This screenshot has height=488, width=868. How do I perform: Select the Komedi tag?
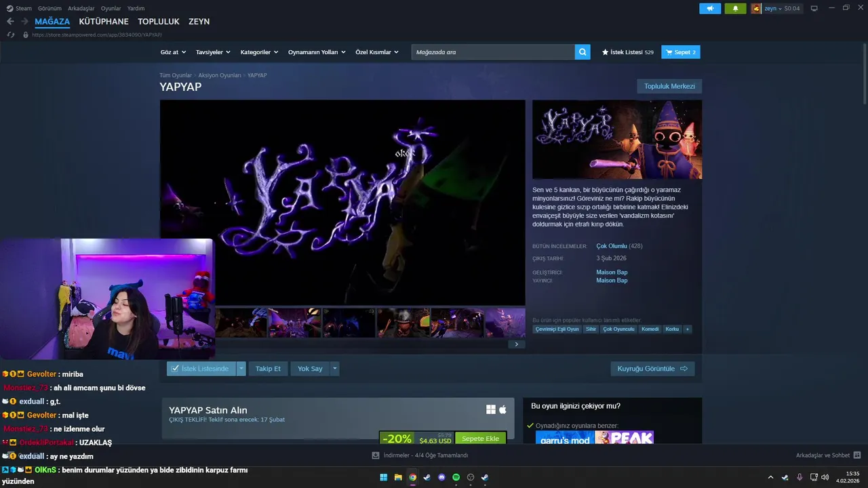(x=650, y=329)
